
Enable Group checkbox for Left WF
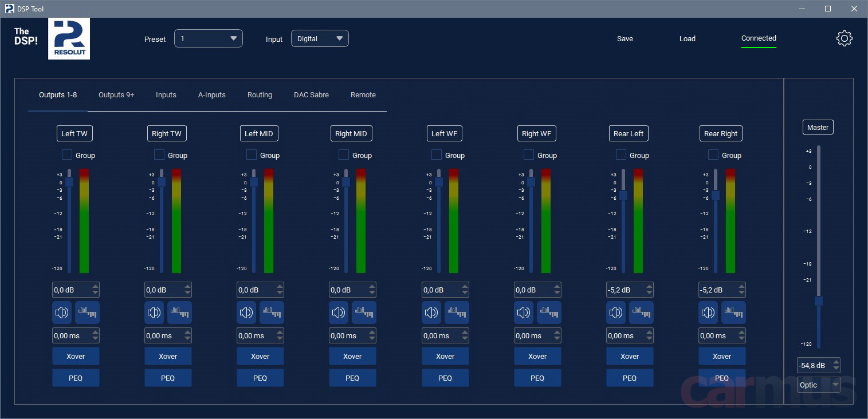click(437, 155)
